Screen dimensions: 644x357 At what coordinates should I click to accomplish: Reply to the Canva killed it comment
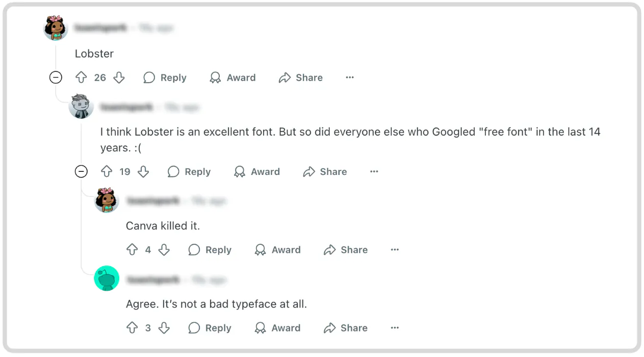210,250
